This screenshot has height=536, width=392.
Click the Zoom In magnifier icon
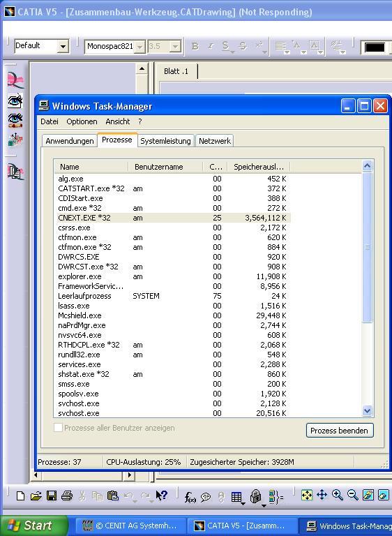point(338,495)
